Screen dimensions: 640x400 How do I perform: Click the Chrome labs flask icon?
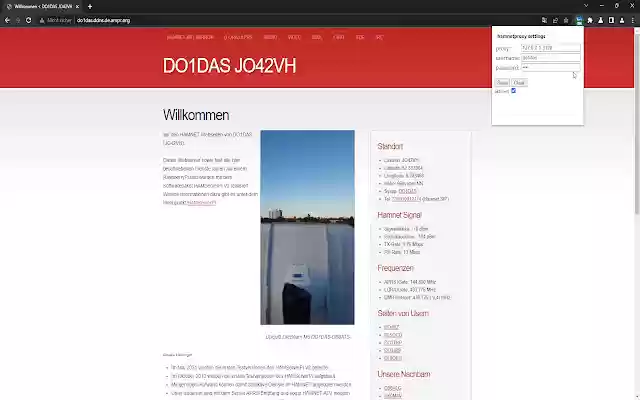click(600, 20)
